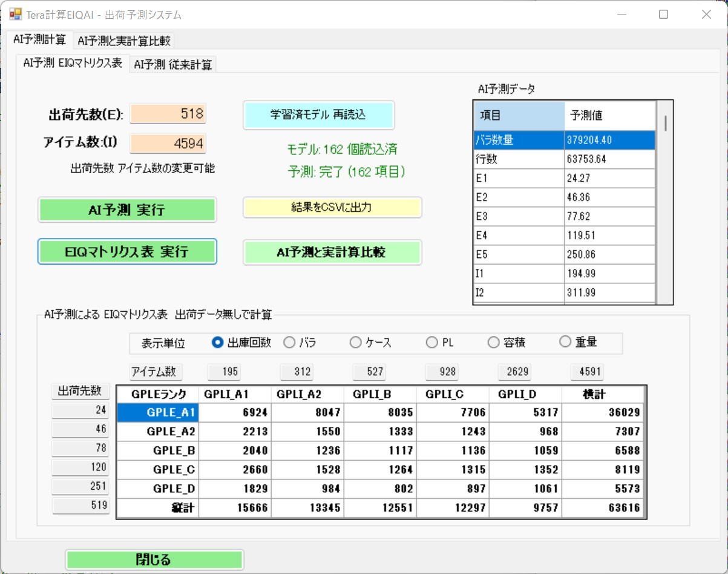
Task: Click item count box 527
Action: (370, 372)
